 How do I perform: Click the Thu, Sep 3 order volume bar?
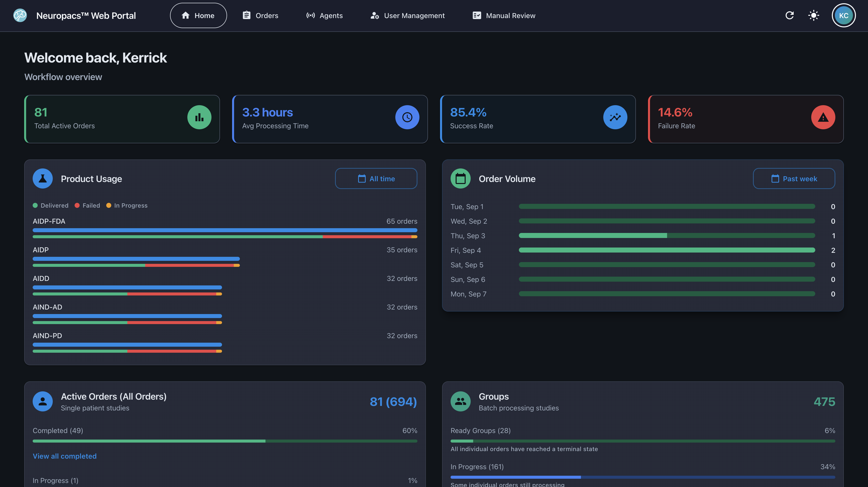[667, 235]
